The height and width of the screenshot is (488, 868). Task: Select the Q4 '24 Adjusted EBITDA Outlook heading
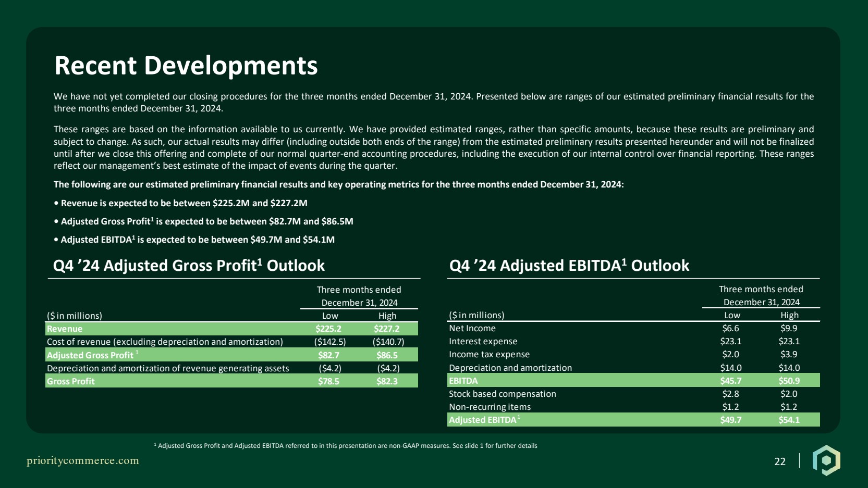569,266
